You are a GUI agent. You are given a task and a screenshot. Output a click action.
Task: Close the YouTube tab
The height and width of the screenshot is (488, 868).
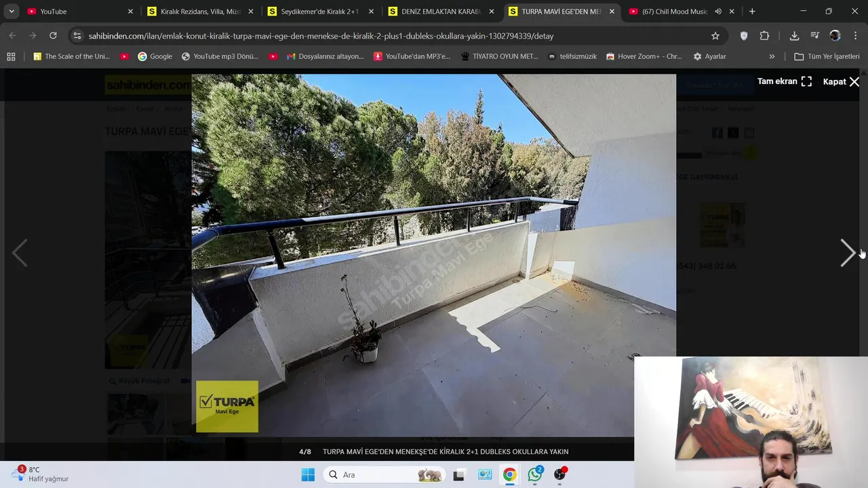[131, 12]
